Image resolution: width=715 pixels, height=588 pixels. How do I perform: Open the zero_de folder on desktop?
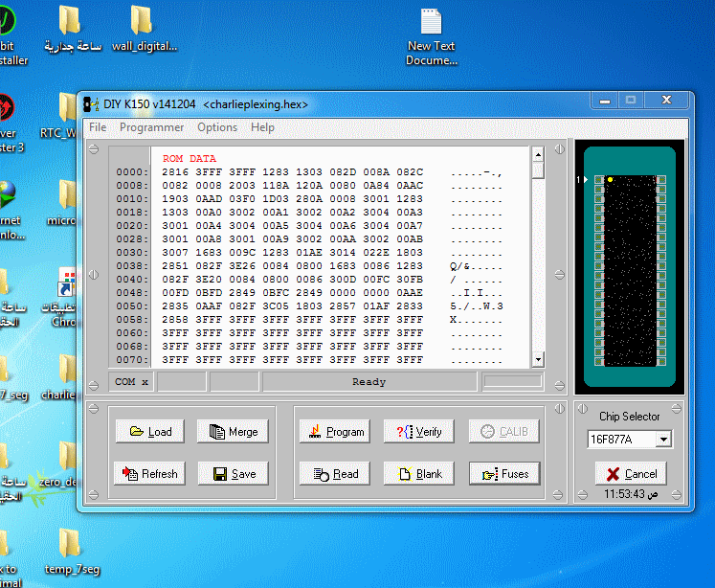coord(58,463)
